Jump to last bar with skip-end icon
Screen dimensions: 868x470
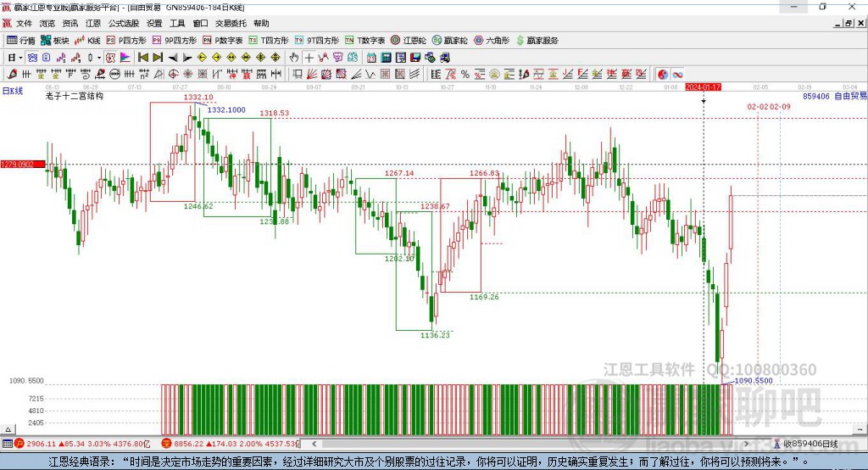click(158, 58)
